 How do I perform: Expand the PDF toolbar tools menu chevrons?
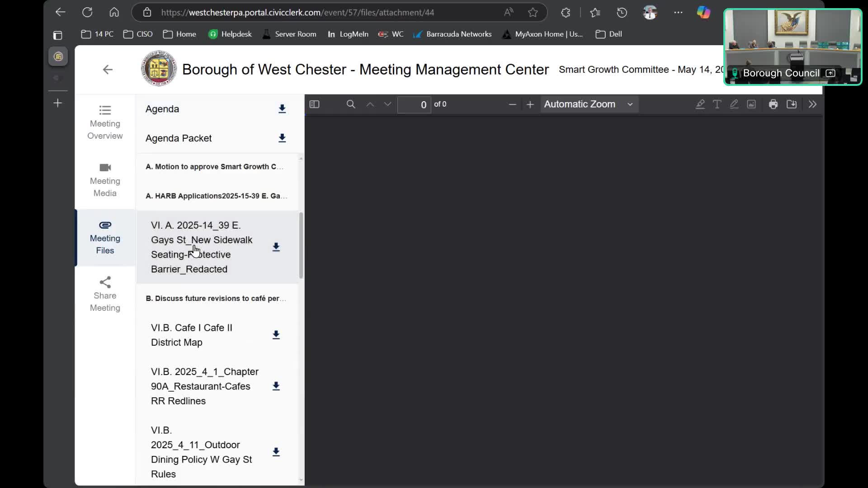pos(812,104)
